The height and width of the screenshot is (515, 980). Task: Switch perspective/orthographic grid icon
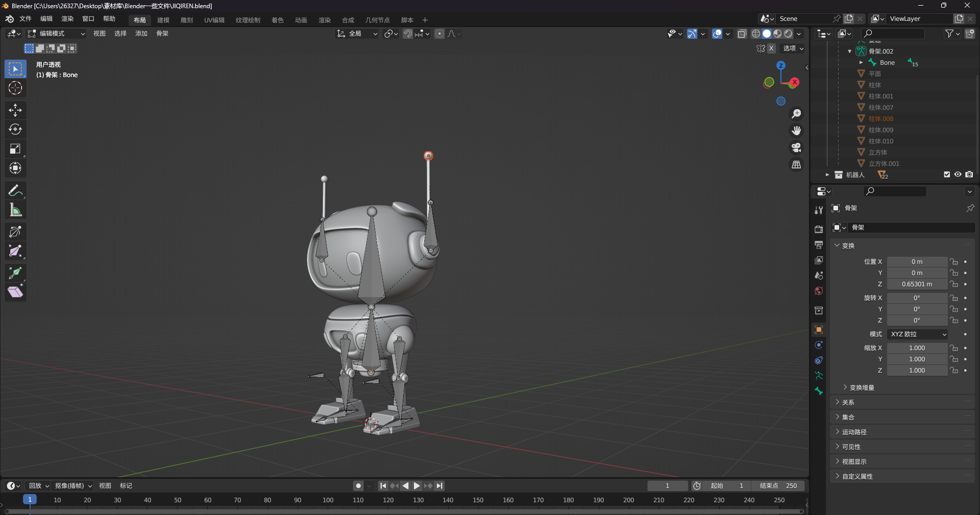(796, 164)
